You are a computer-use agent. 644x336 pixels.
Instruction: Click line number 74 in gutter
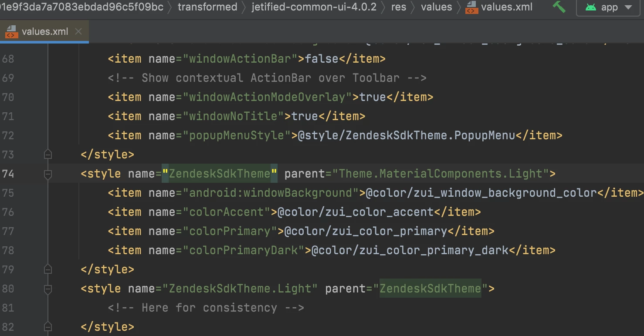tap(8, 174)
